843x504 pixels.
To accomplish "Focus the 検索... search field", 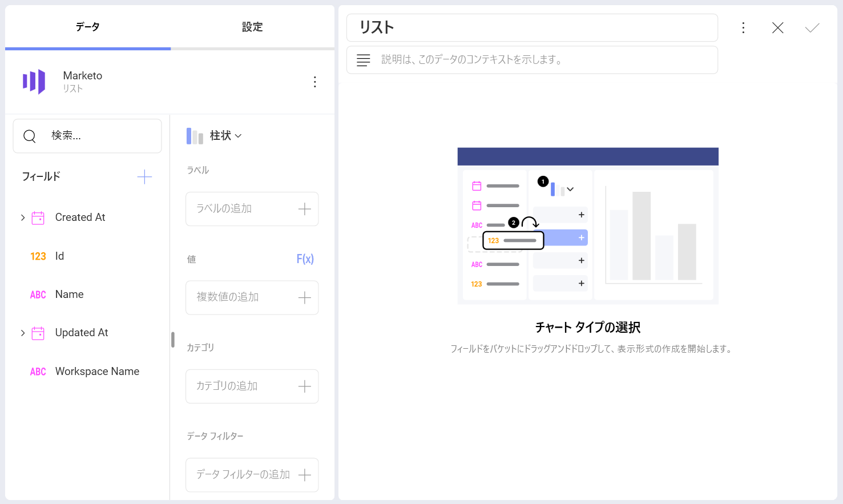I will 87,136.
